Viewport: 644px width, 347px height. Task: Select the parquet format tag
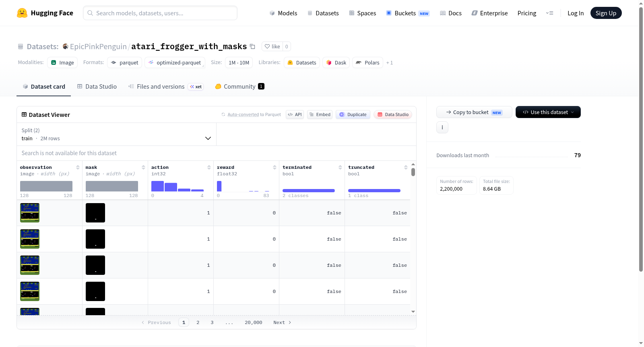coord(124,62)
